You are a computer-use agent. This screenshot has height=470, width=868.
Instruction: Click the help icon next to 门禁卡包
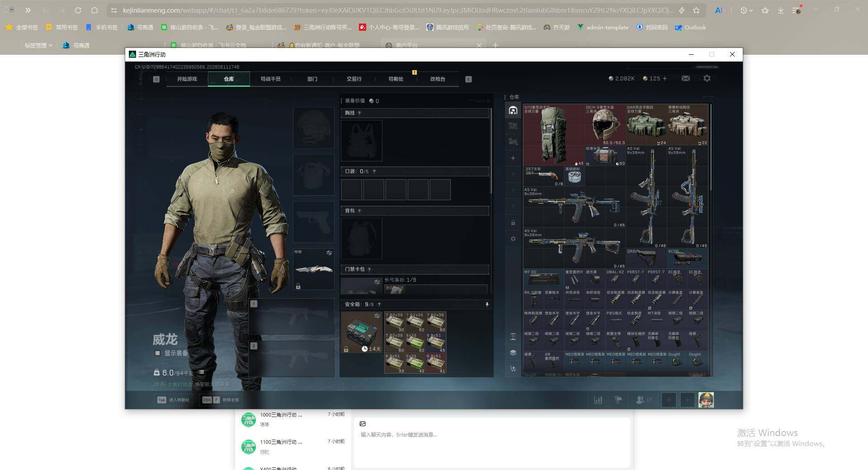point(369,269)
